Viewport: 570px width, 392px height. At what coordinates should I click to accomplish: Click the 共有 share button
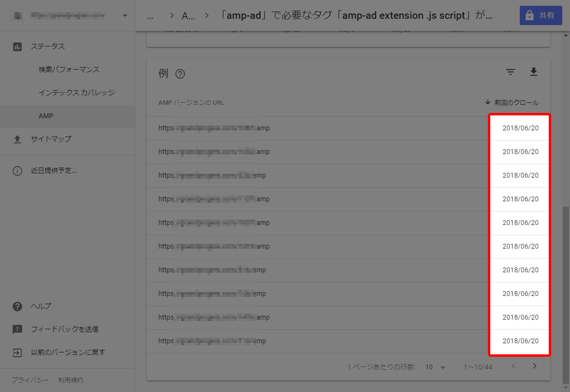pos(541,15)
